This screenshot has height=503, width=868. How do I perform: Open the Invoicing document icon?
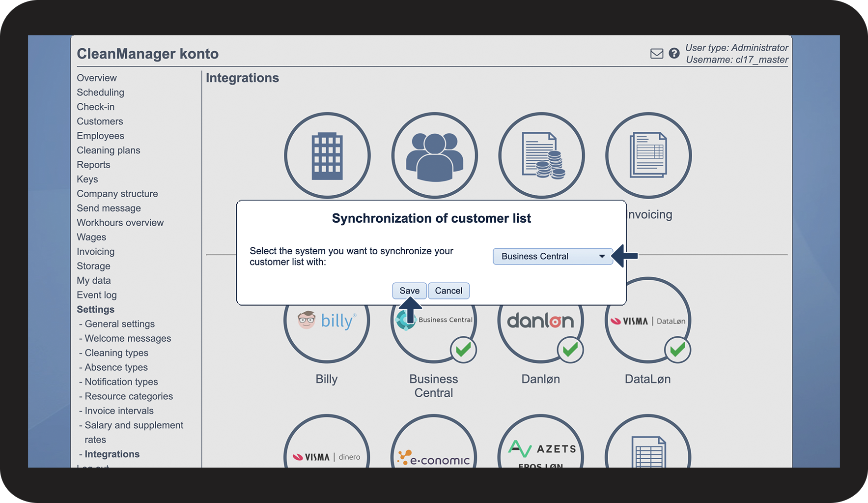(x=648, y=155)
